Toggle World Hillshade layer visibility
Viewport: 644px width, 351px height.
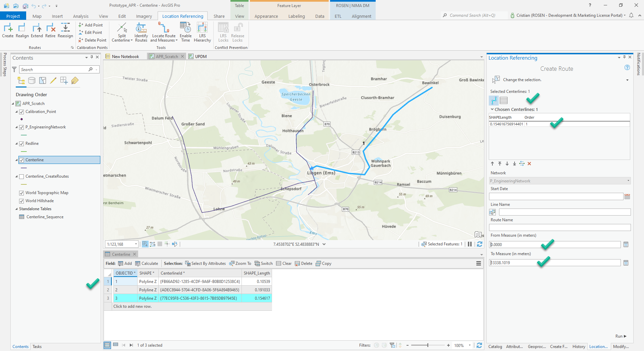pyautogui.click(x=21, y=201)
